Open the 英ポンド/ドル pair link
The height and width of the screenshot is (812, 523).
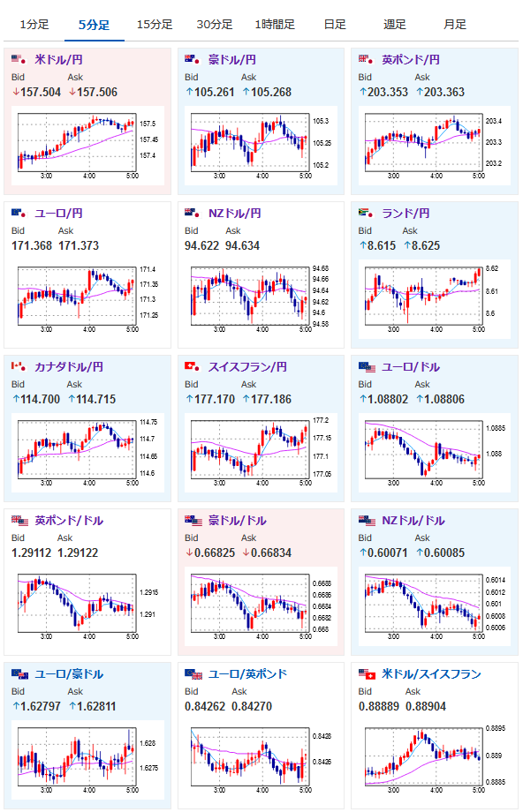click(69, 521)
